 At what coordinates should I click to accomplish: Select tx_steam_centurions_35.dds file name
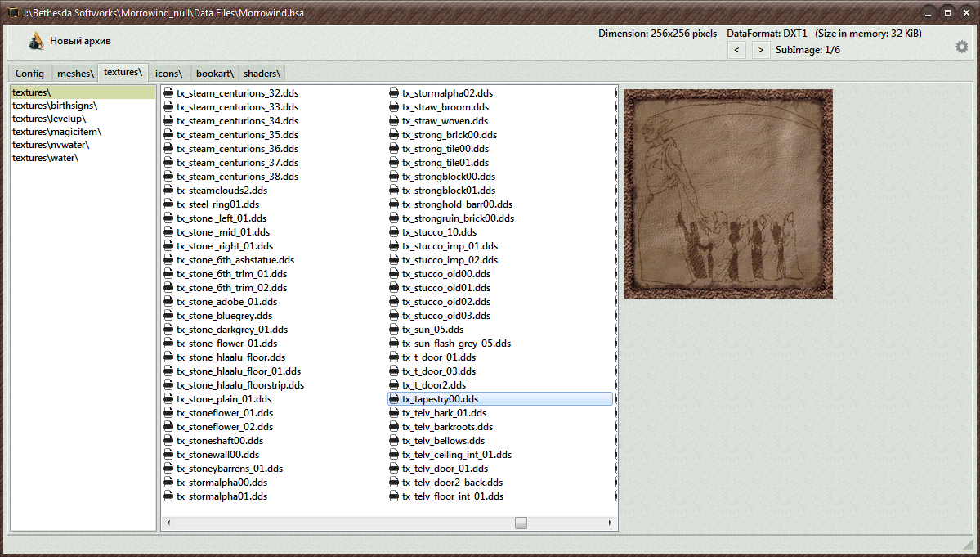pyautogui.click(x=238, y=135)
